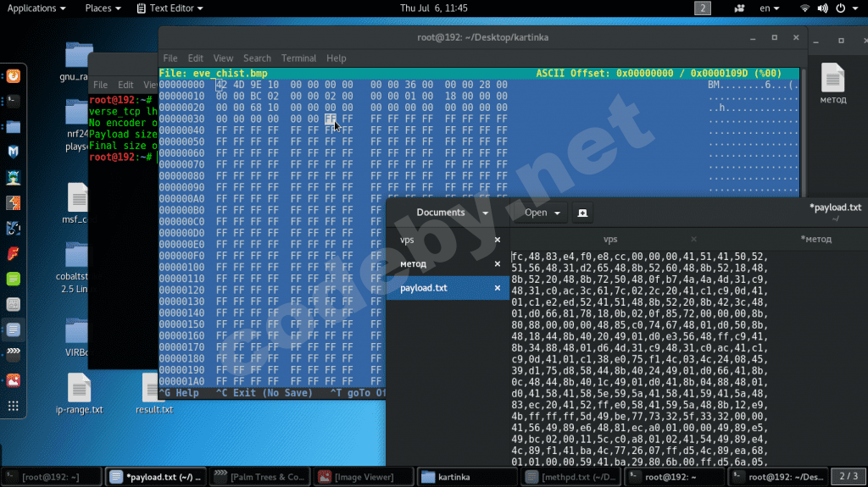Open Help menu in kartinka terminal
Screen dimensions: 868x487
336,58
